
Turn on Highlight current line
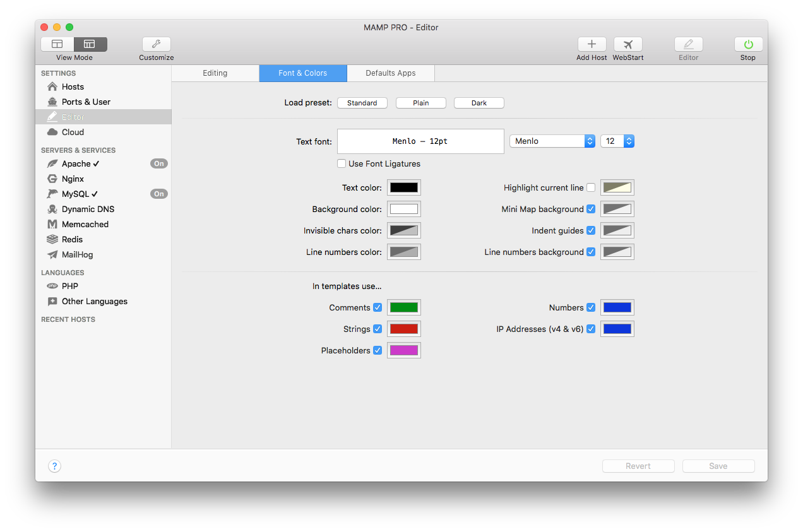590,187
